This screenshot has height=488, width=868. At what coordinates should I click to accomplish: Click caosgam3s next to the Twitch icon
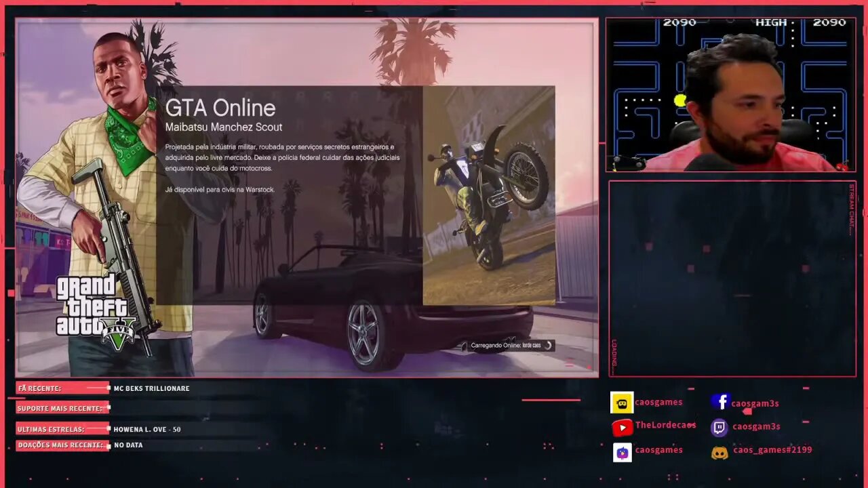[756, 426]
